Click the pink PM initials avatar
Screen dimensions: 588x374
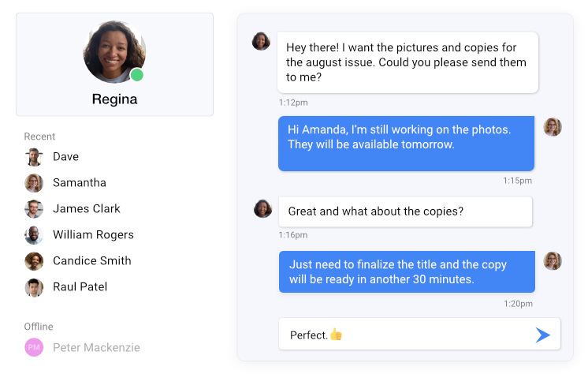(34, 347)
